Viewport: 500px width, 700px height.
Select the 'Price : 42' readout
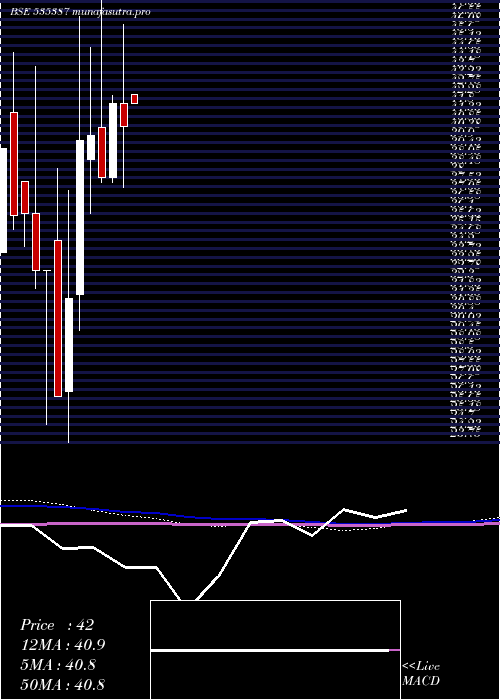coord(57,625)
